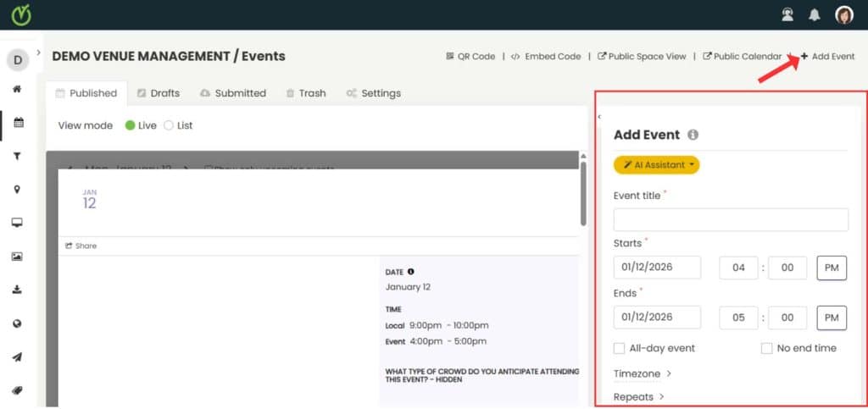Viewport: 868px width, 409px height.
Task: Open the Public Calendar link
Action: (x=743, y=57)
